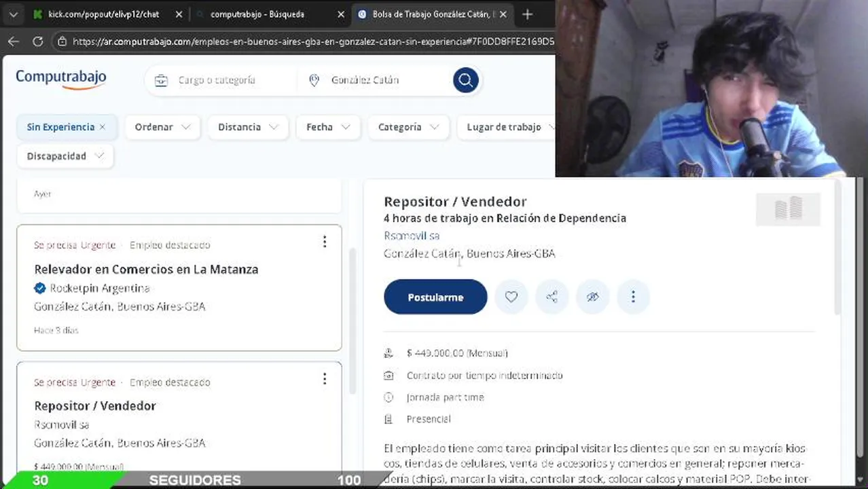Click the Postularme button
This screenshot has width=868, height=489.
(435, 297)
